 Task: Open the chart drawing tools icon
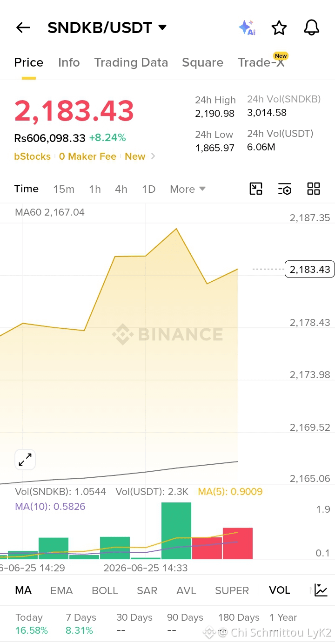pos(256,189)
